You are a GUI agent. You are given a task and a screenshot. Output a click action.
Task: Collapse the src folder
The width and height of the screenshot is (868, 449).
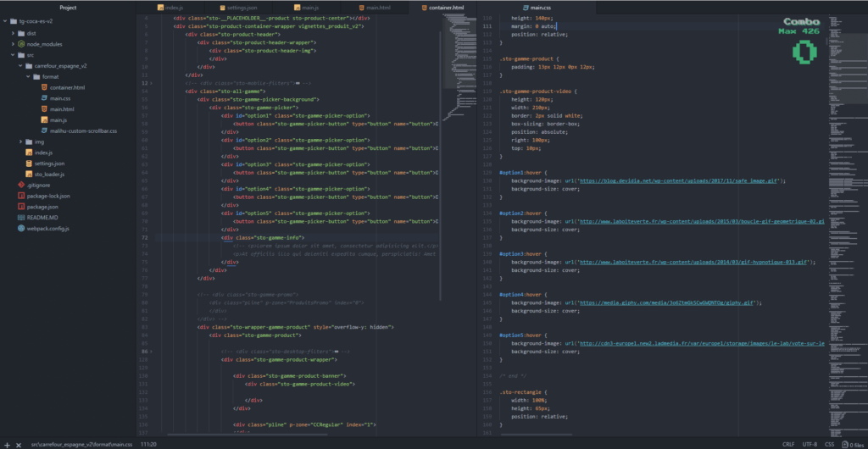point(14,55)
